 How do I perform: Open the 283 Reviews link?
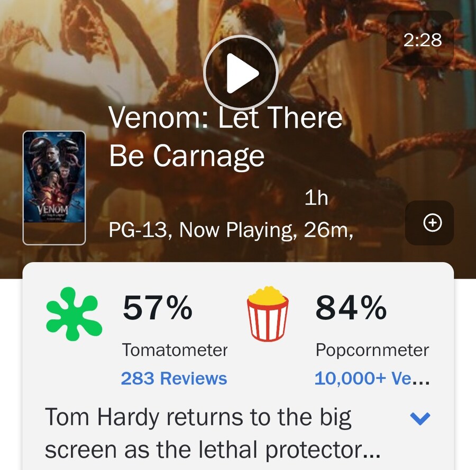coord(173,378)
